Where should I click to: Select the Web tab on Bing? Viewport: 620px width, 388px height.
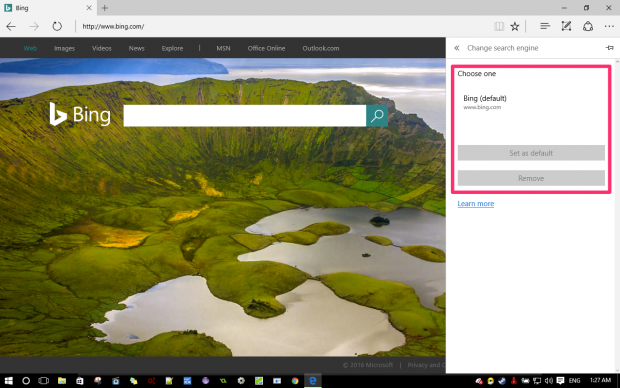pyautogui.click(x=30, y=48)
